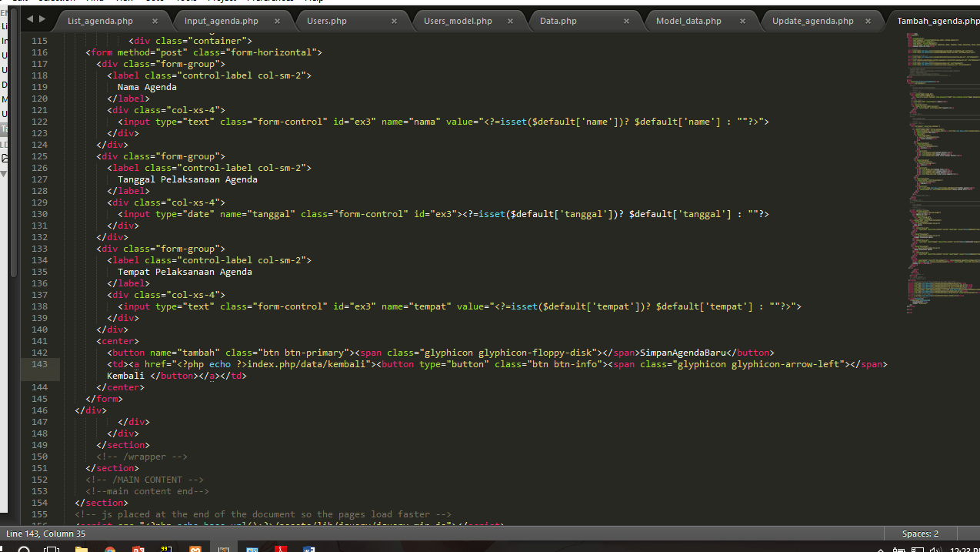This screenshot has width=980, height=552.
Task: Click the "Kembali" text on line 143
Action: pyautogui.click(x=125, y=376)
